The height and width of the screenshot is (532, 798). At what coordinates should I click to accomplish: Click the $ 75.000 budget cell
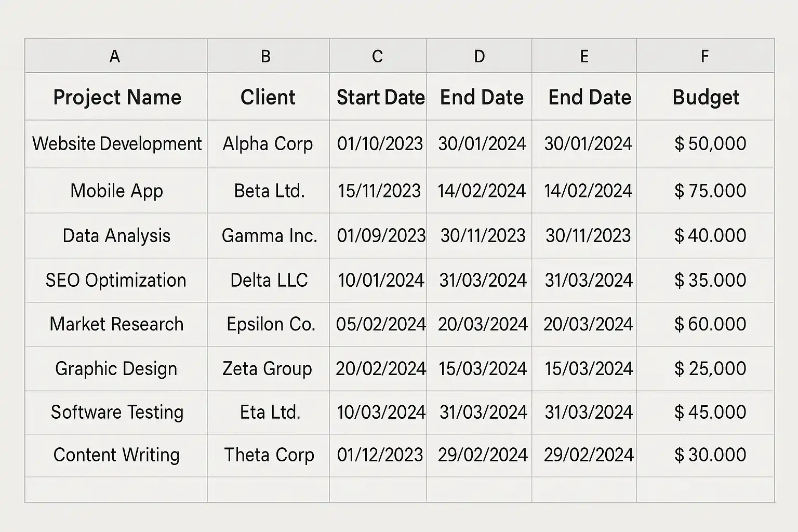click(705, 191)
